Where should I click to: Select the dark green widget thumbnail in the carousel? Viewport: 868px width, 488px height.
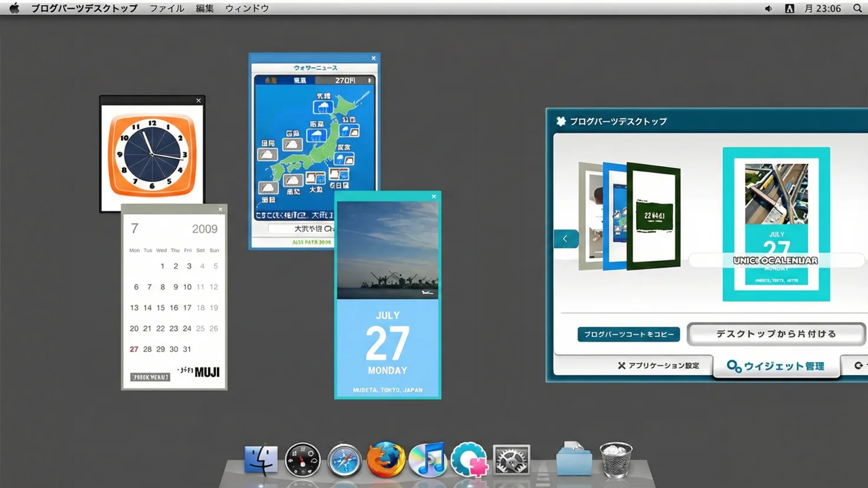pos(653,216)
